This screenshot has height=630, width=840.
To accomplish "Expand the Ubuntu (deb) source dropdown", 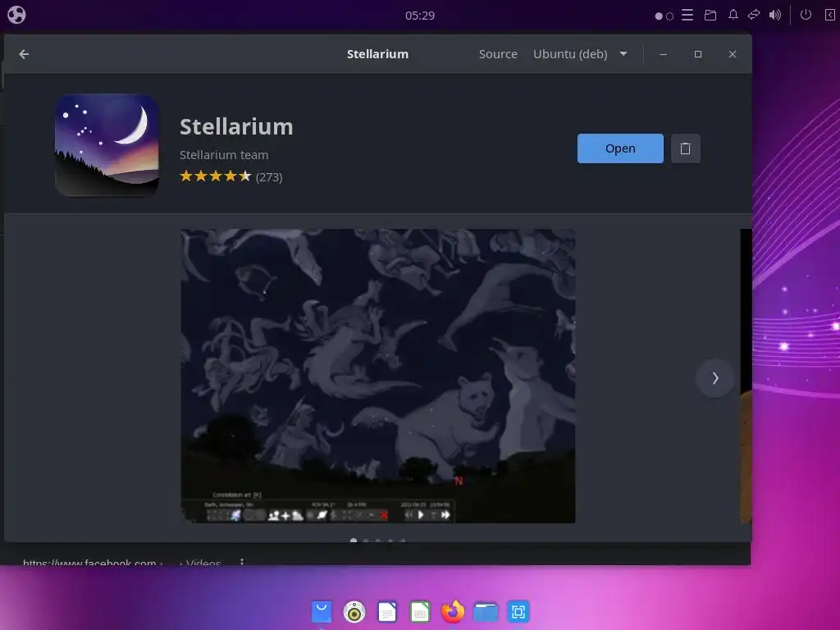I will click(x=580, y=54).
